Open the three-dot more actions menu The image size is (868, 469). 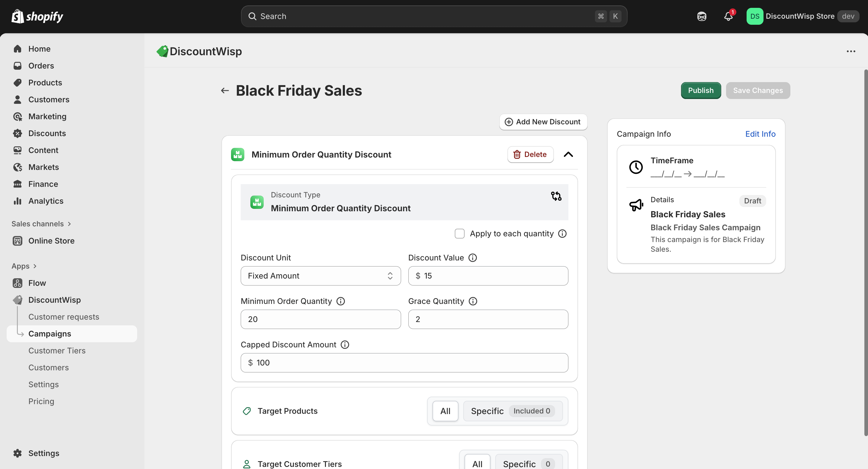point(851,52)
